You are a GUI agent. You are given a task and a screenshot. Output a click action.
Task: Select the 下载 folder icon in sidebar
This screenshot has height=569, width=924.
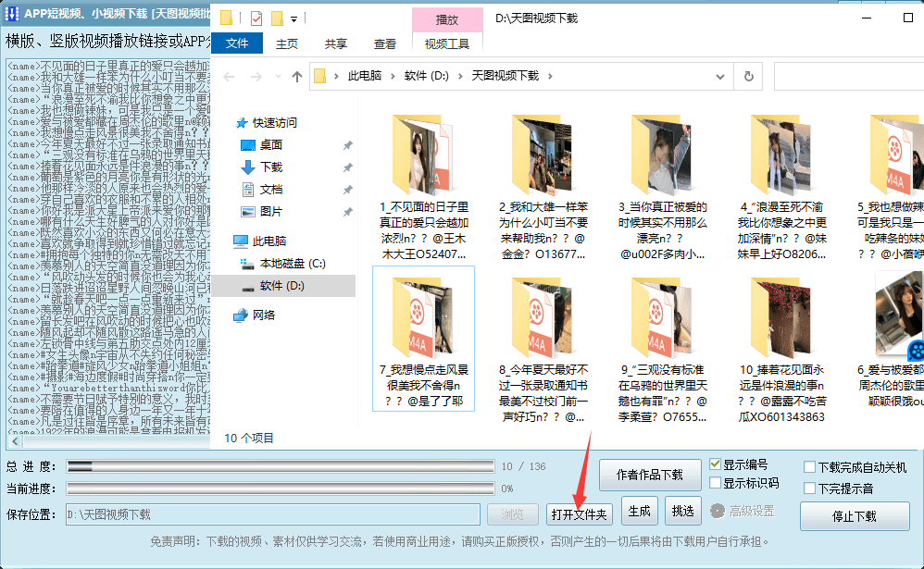pyautogui.click(x=248, y=167)
